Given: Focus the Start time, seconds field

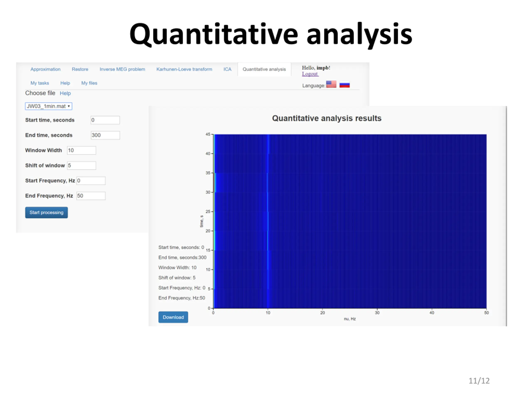Looking at the screenshot, I should (x=105, y=120).
